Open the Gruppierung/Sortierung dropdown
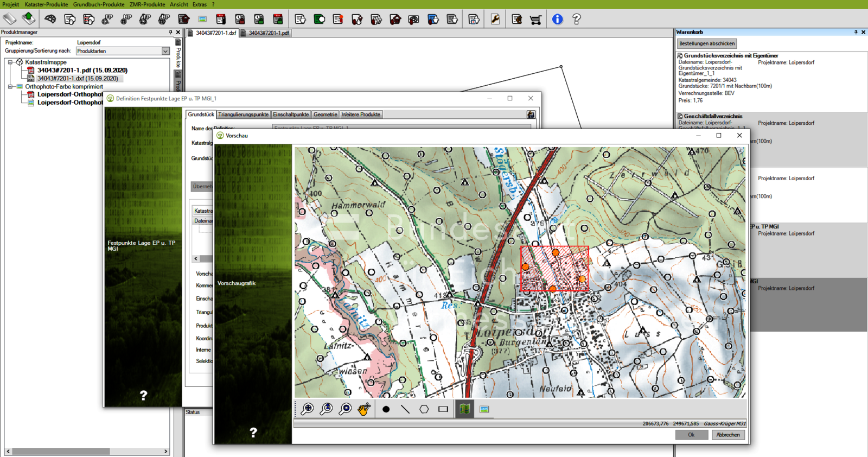Screen dimensions: 868x457 pos(165,51)
